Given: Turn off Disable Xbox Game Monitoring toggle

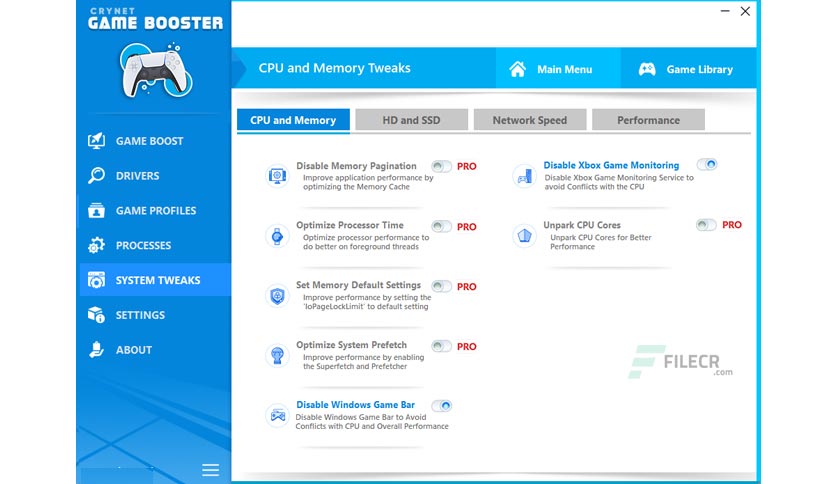Looking at the screenshot, I should (x=706, y=165).
